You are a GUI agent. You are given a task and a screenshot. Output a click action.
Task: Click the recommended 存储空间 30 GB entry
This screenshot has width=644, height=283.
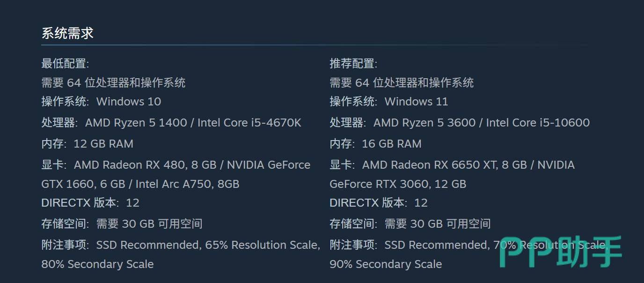(410, 224)
